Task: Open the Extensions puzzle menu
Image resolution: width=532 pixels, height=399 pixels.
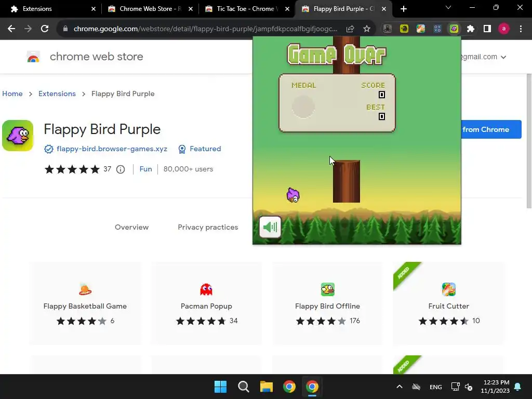Action: click(471, 29)
